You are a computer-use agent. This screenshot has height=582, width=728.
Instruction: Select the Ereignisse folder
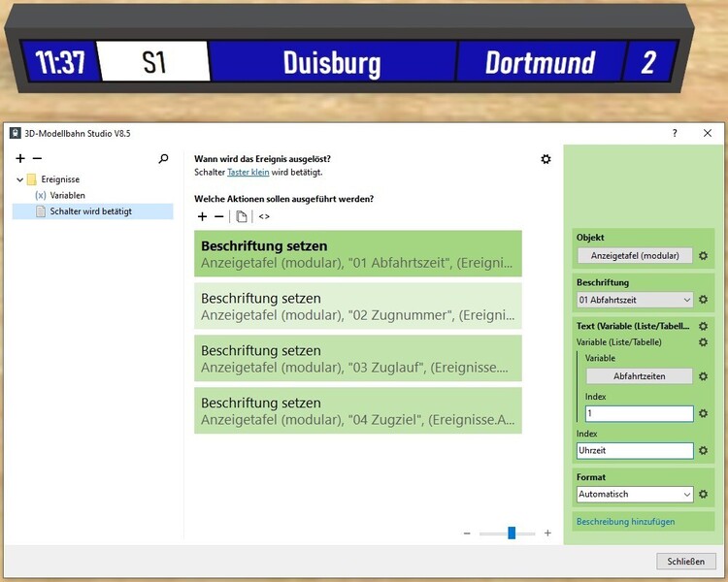tap(60, 179)
